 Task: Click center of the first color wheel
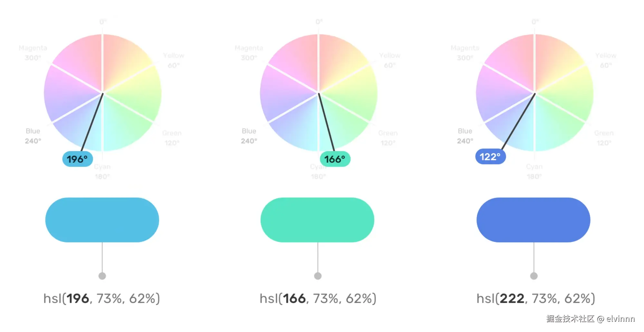[103, 93]
